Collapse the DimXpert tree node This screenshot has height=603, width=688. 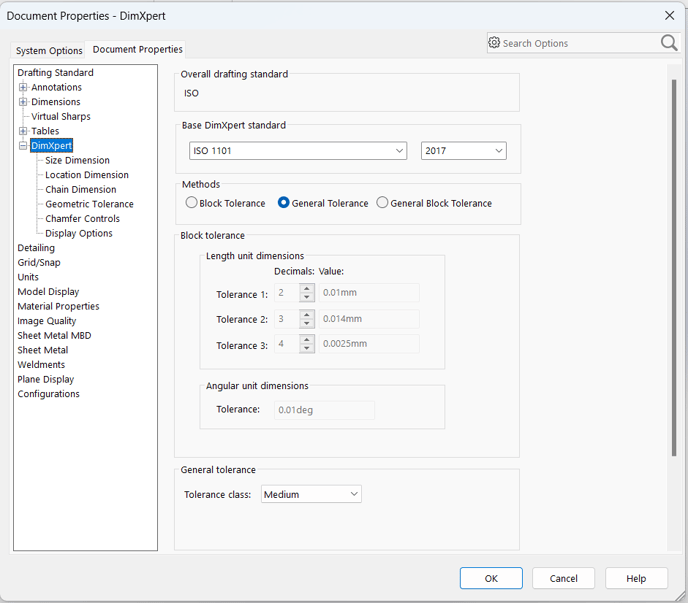[x=23, y=146]
